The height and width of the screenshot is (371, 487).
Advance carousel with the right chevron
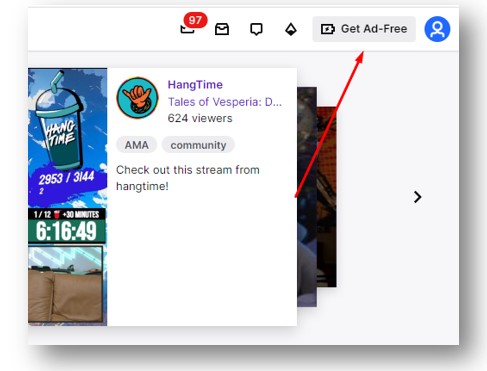[417, 197]
